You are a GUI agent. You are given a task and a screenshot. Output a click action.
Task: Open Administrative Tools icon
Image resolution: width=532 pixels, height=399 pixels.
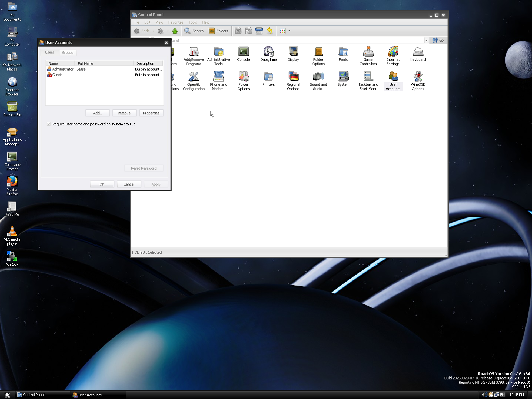pos(218,56)
